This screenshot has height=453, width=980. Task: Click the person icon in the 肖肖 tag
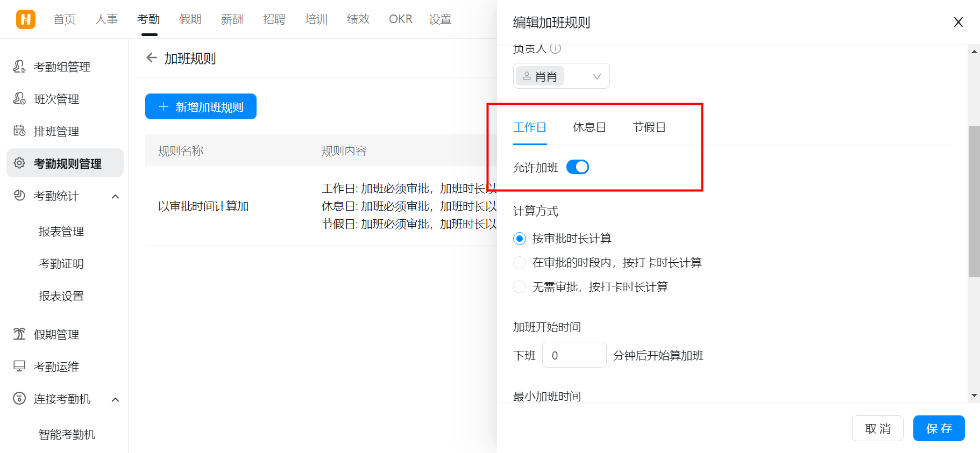527,76
